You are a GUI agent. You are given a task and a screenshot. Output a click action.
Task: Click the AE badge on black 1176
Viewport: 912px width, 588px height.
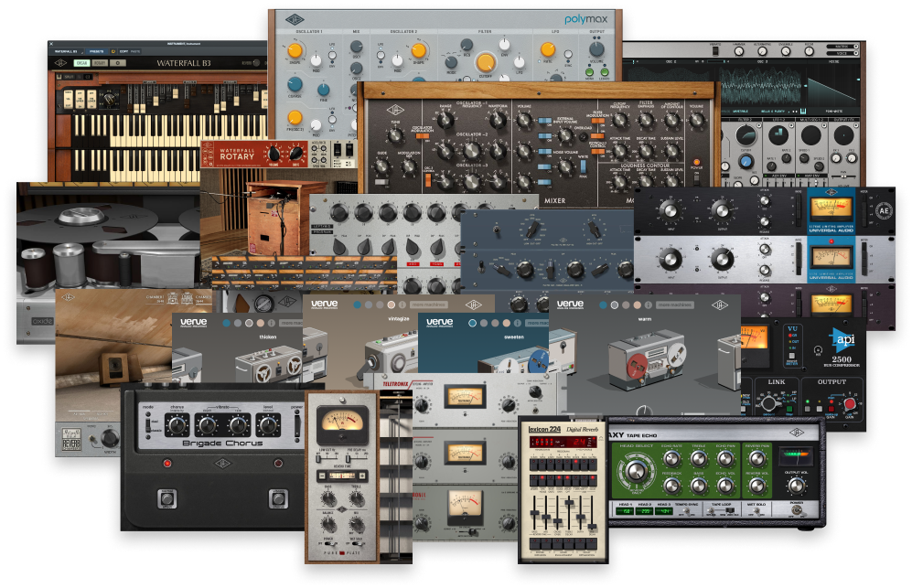884,210
